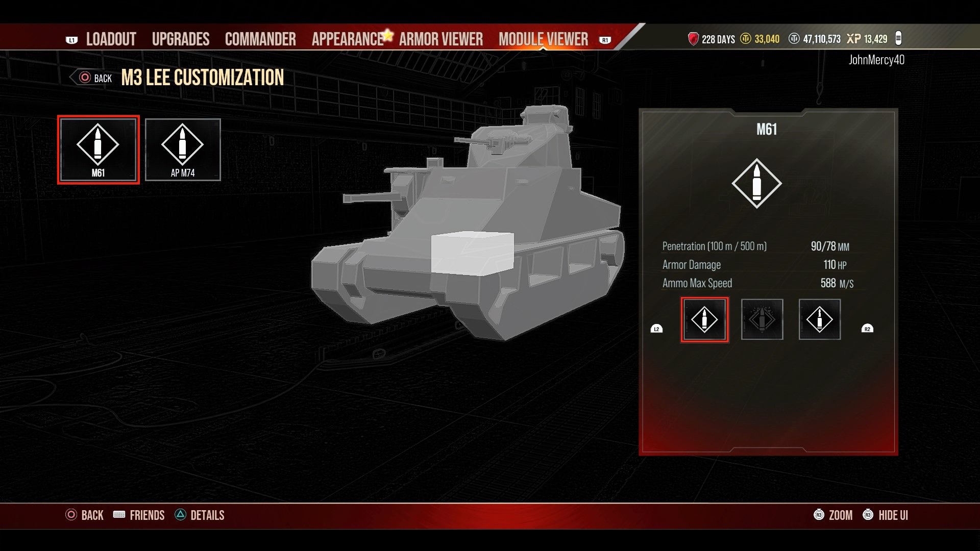Navigate right with R2 arrow icon
The width and height of the screenshot is (980, 551).
pos(868,329)
